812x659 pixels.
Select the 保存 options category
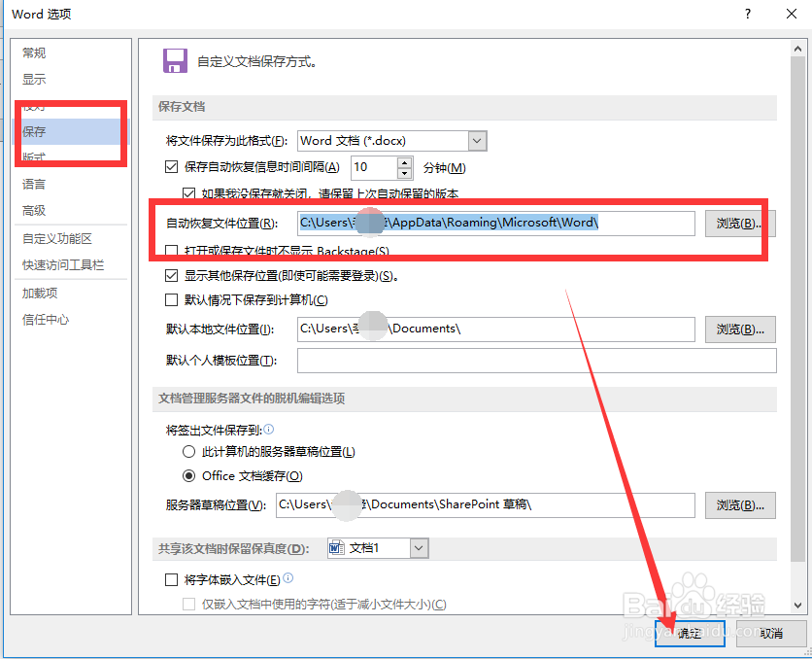(x=71, y=131)
